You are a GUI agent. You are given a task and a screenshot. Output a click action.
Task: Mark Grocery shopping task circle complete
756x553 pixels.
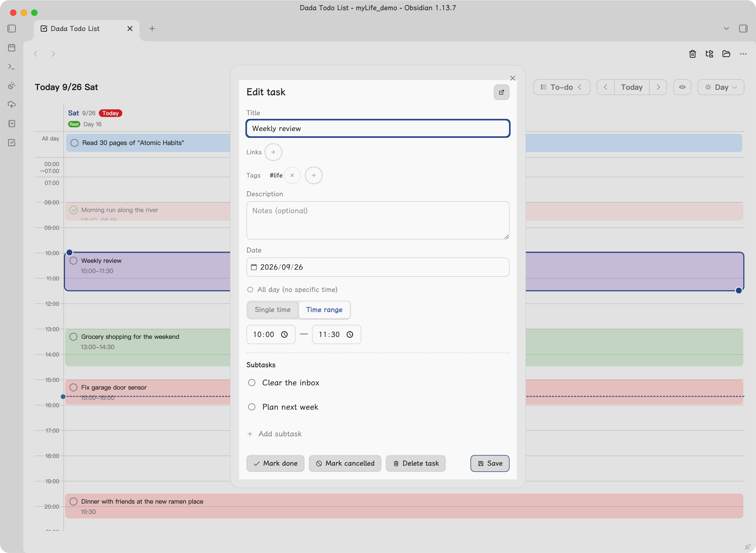coord(73,337)
